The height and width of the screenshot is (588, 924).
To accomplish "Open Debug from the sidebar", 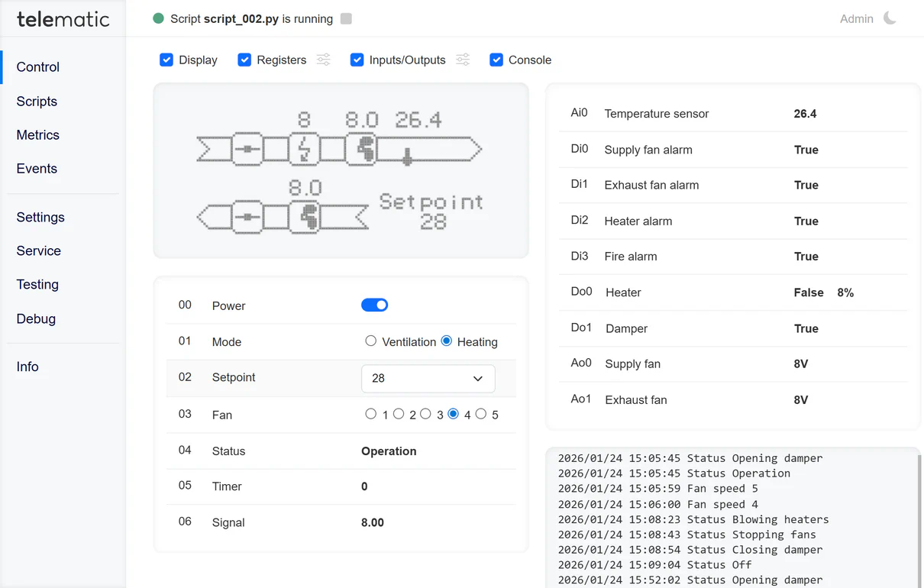I will point(36,318).
